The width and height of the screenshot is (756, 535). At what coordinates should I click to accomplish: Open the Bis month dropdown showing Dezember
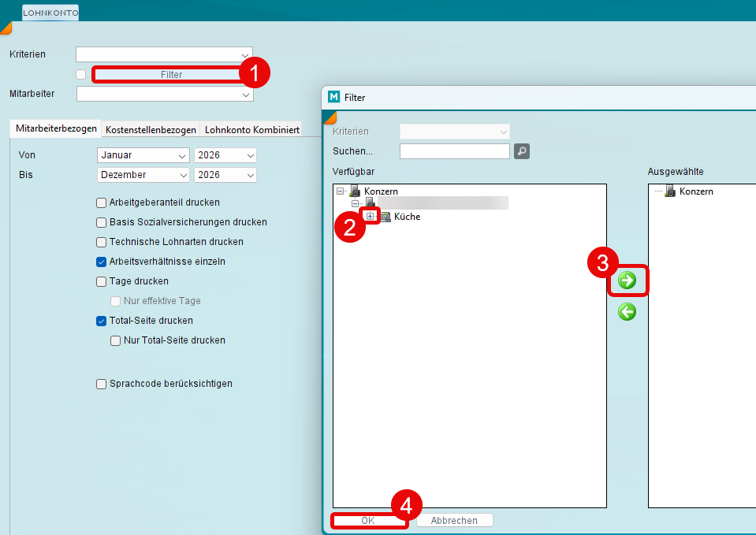tap(143, 175)
